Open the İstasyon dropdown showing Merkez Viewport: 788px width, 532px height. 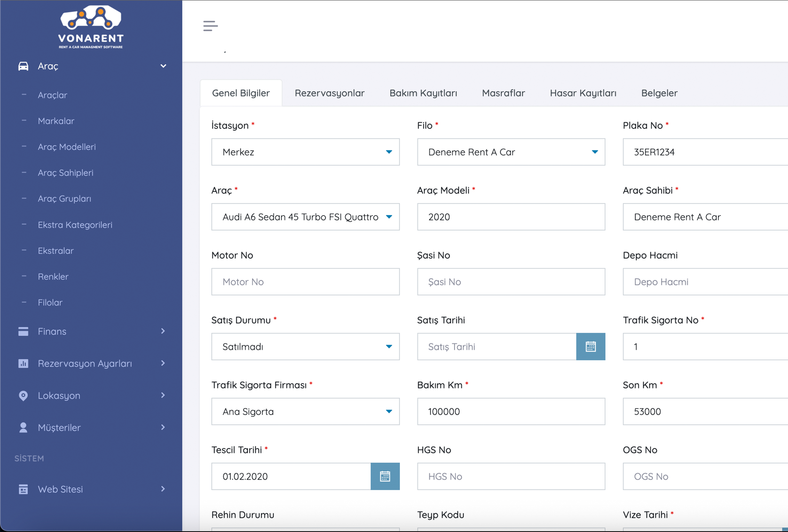pos(305,152)
